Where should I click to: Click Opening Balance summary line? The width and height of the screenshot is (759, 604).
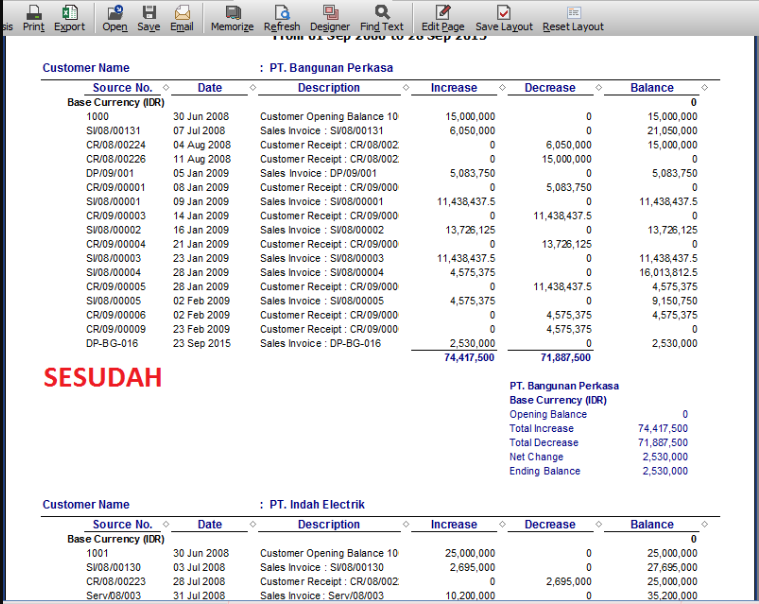click(598, 414)
